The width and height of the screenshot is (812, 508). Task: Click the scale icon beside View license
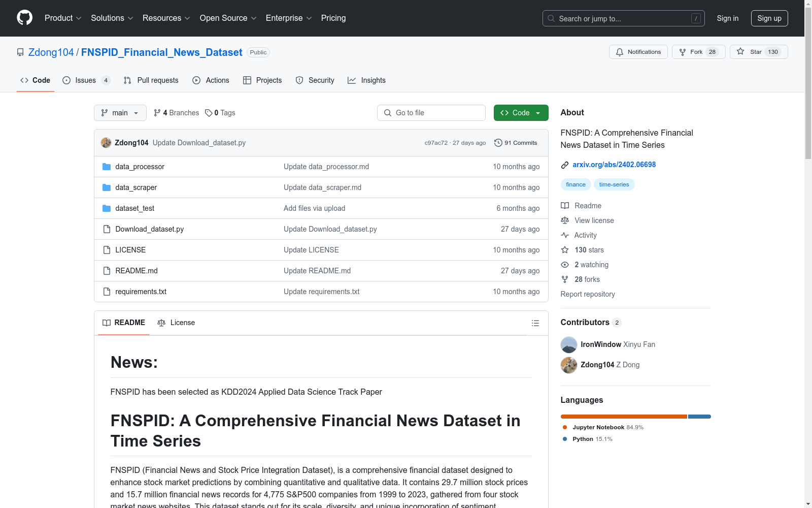[565, 220]
